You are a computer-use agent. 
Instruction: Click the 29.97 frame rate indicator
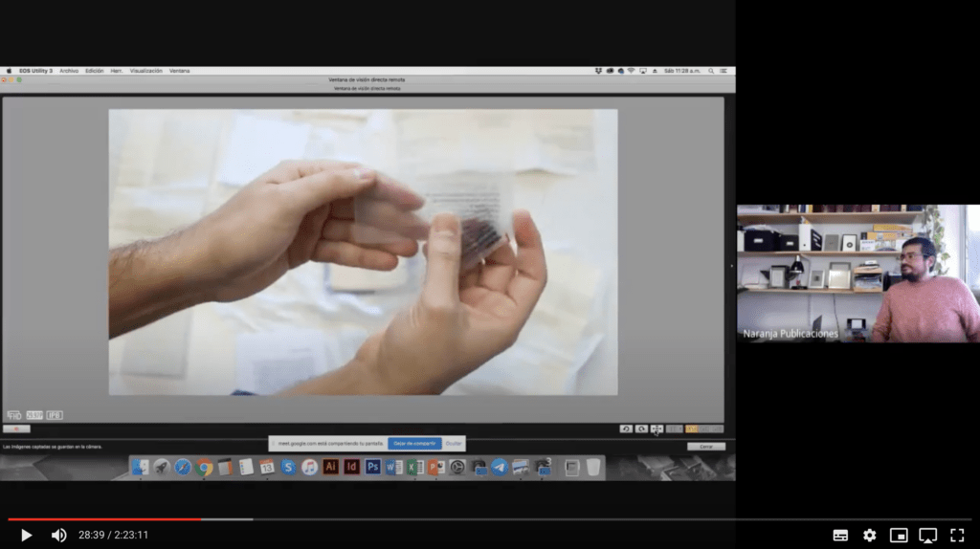pos(34,415)
